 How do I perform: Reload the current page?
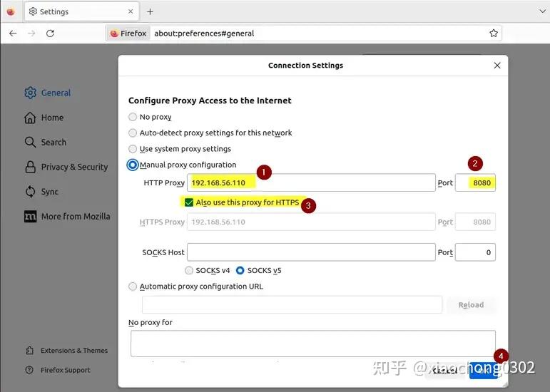(x=50, y=33)
